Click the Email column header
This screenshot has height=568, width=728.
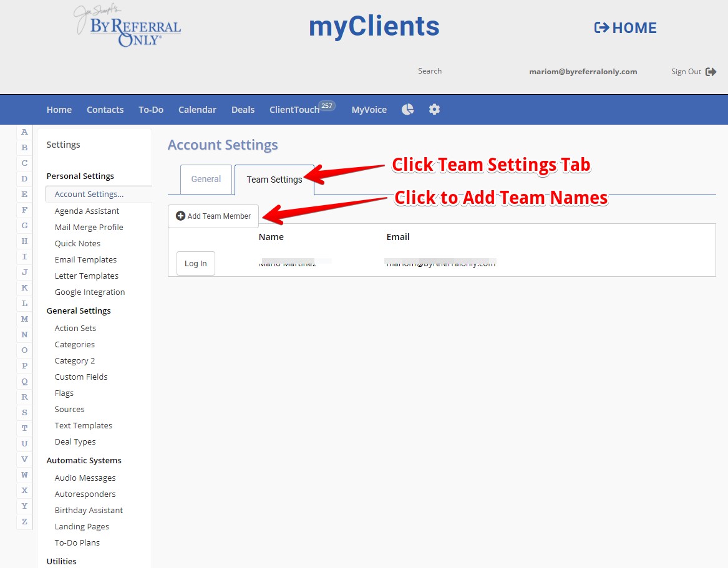[398, 237]
